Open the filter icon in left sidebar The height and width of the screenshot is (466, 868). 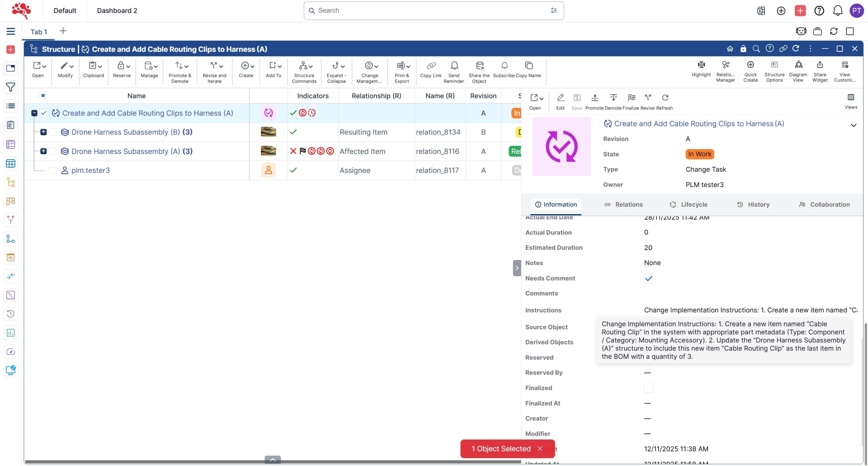(x=11, y=87)
